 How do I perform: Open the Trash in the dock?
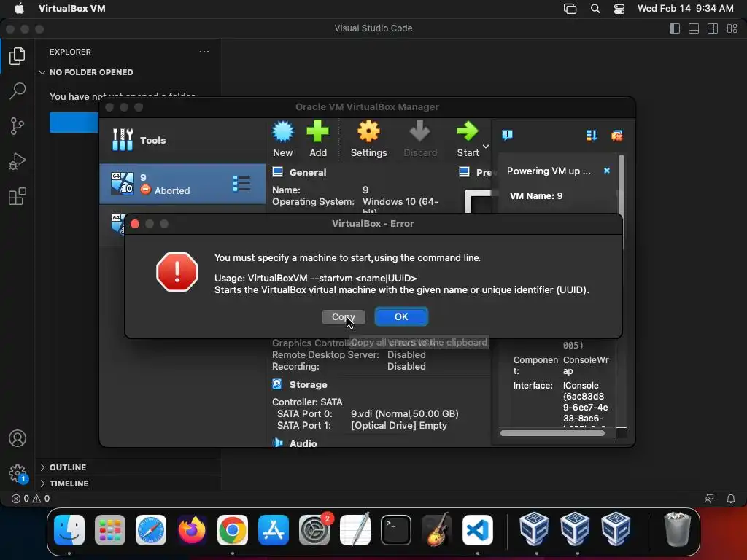tap(678, 529)
